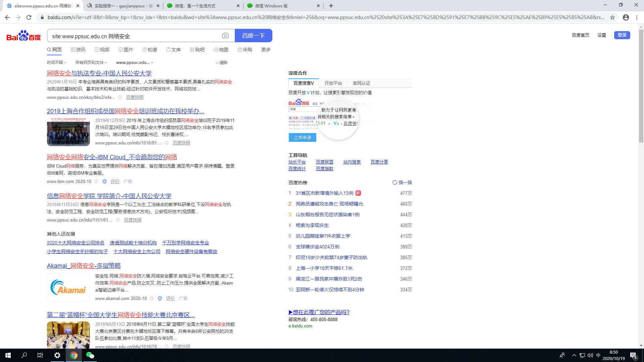The height and width of the screenshot is (362, 644).
Task: Click the 立即申请 button
Action: pyautogui.click(x=302, y=137)
